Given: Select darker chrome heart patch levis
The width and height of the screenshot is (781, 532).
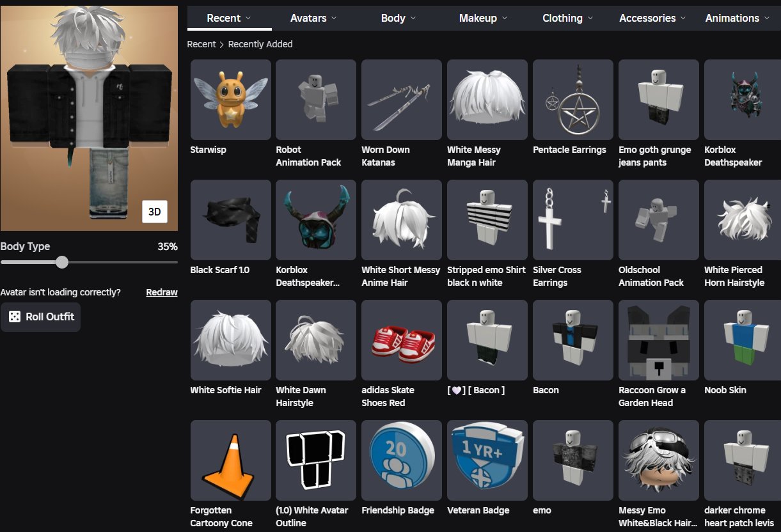Looking at the screenshot, I should (x=743, y=460).
